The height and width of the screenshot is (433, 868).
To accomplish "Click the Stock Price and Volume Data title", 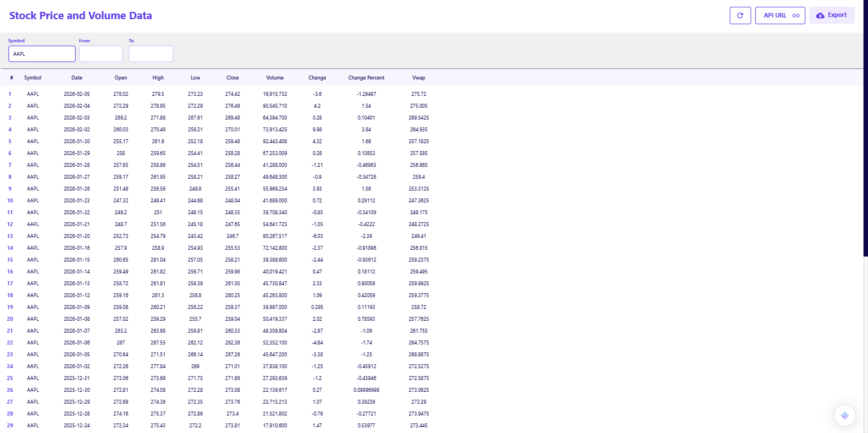I will pos(81,16).
